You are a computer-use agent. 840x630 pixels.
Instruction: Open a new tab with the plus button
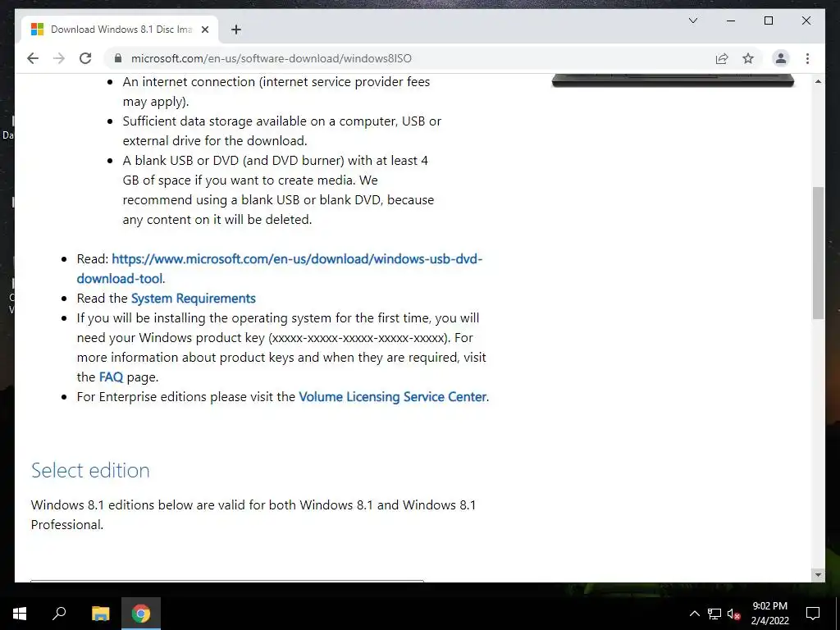point(236,30)
